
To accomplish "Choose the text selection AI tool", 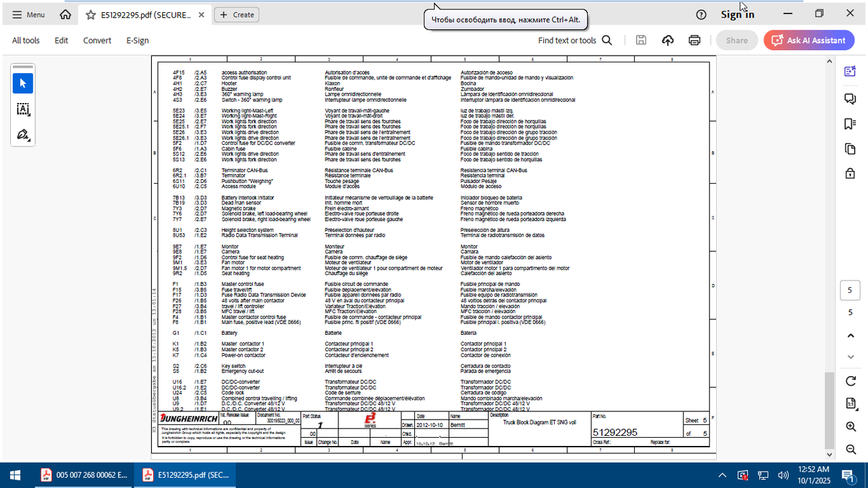I will pos(23,109).
